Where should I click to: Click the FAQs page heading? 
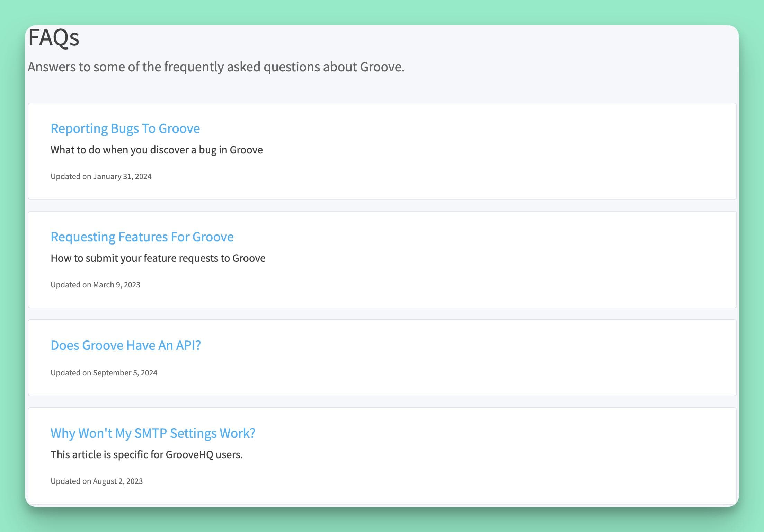point(53,38)
